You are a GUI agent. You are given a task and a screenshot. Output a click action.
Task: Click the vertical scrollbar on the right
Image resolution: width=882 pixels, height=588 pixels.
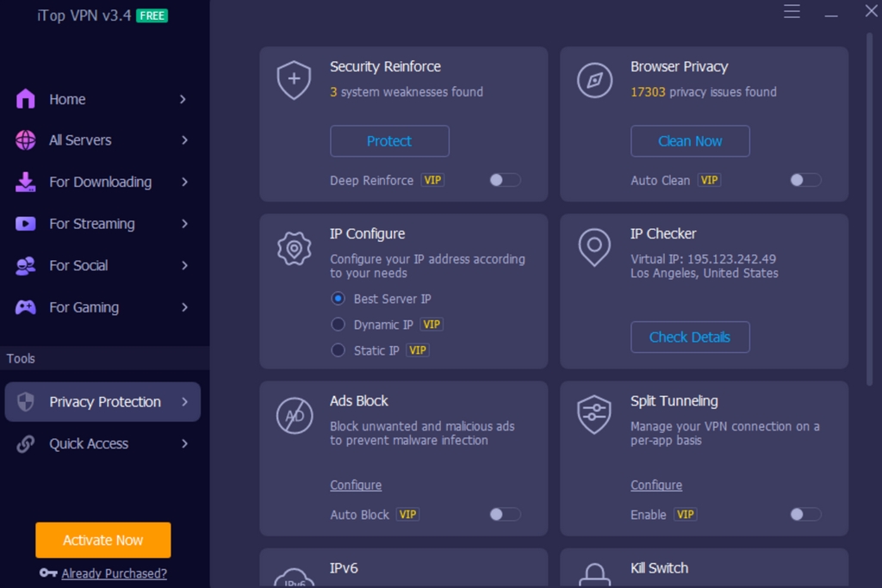[x=870, y=209]
